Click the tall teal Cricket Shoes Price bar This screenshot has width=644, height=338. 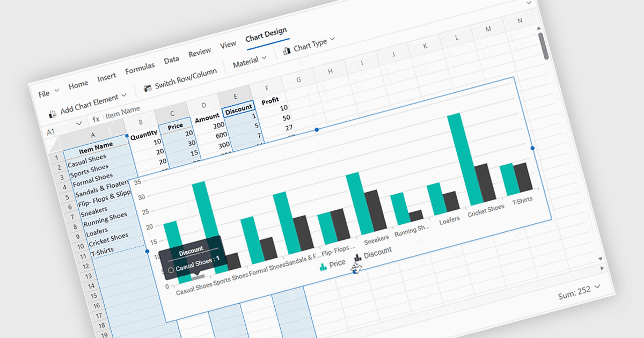(x=466, y=159)
